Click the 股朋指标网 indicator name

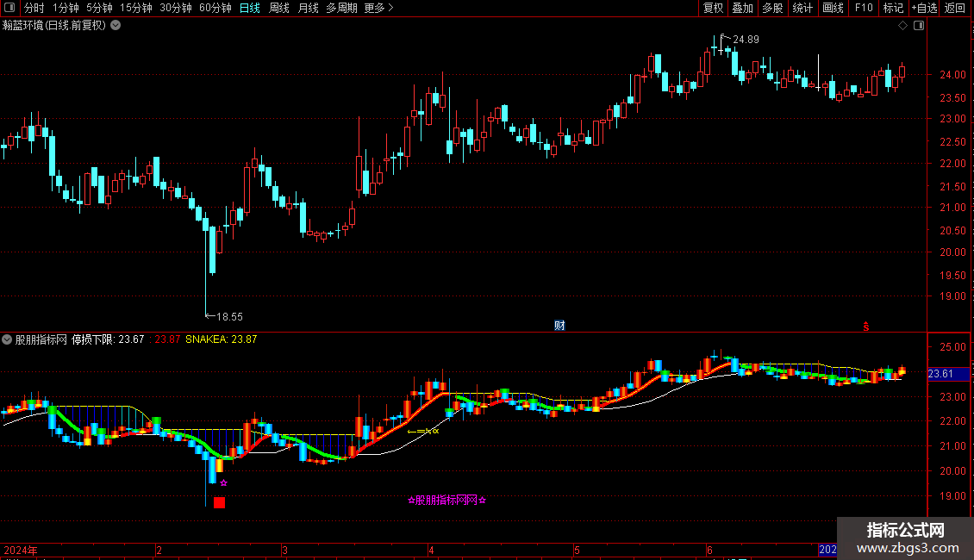(x=41, y=339)
